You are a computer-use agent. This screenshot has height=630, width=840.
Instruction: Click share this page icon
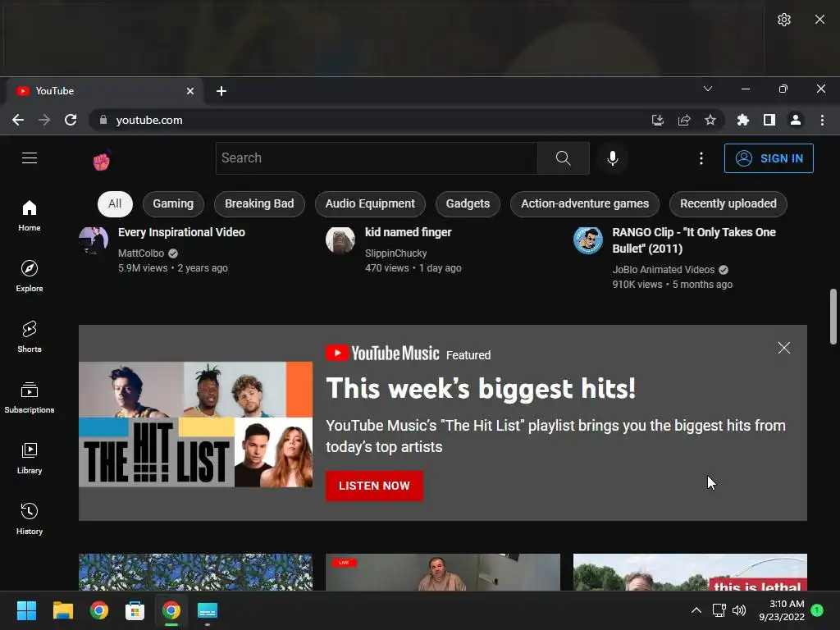(684, 120)
